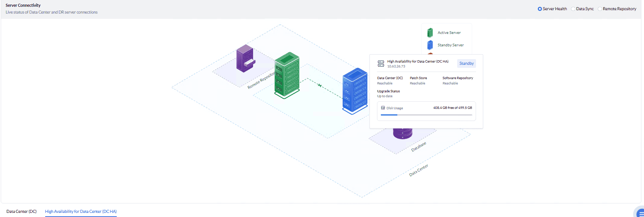Click the Disk Usage drive icon

(x=383, y=108)
